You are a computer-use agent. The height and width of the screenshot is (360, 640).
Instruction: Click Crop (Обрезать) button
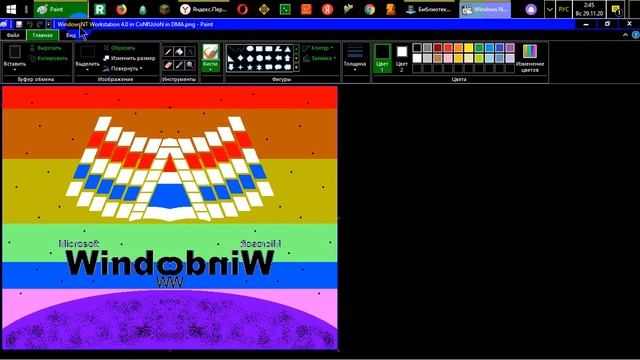click(119, 48)
